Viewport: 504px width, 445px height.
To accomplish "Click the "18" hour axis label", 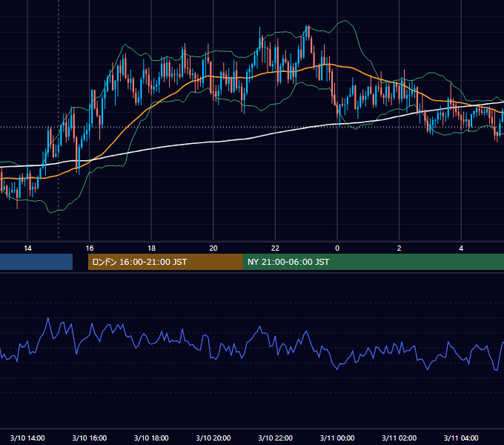I will point(151,248).
